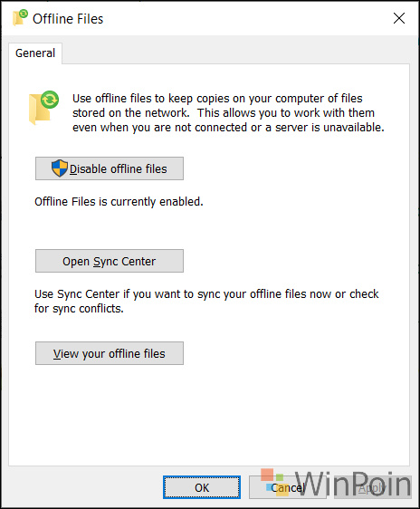Viewport: 420px width, 509px height.
Task: Confirm with the OK button
Action: click(202, 487)
